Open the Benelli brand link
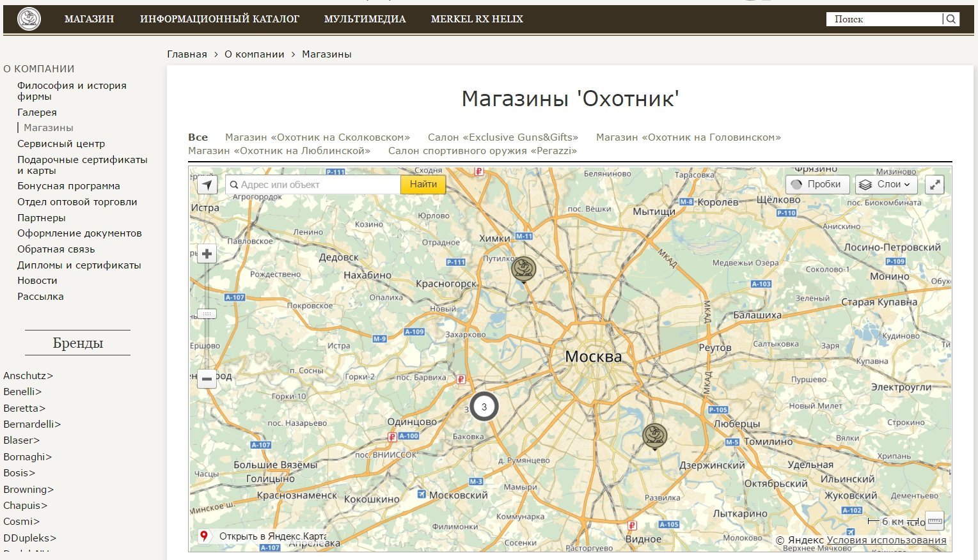This screenshot has height=560, width=978. (x=22, y=391)
